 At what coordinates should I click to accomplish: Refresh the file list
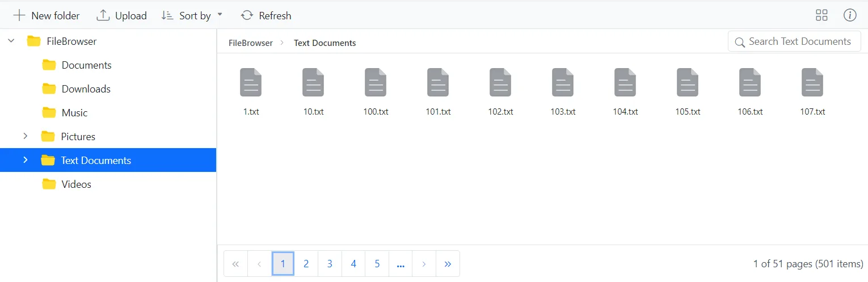click(x=266, y=15)
